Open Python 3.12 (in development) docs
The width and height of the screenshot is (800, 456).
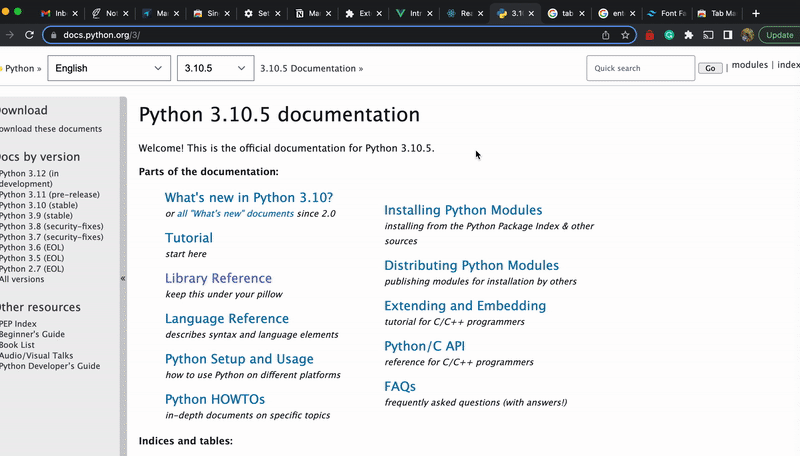[29, 179]
